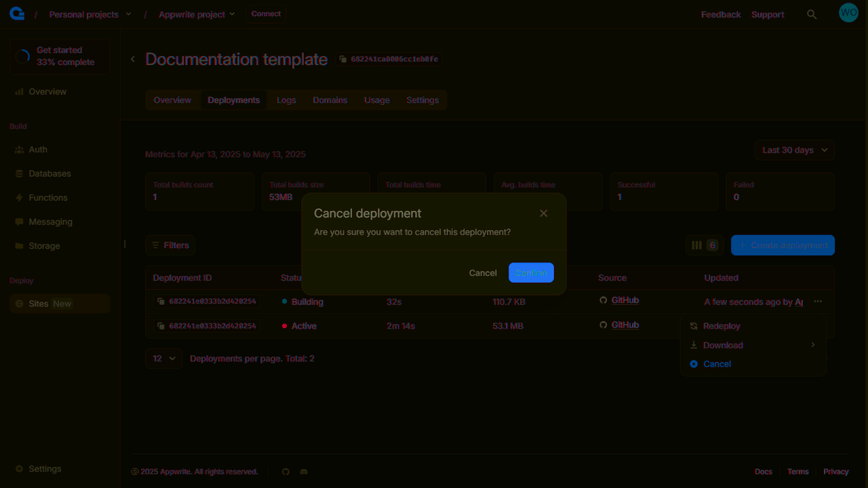
Task: Open the Filters button above table
Action: [x=170, y=245]
